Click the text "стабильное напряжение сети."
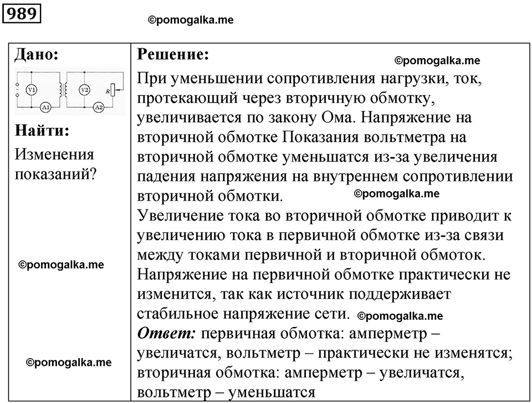Viewport: 532px width, 403px height. pos(243,314)
